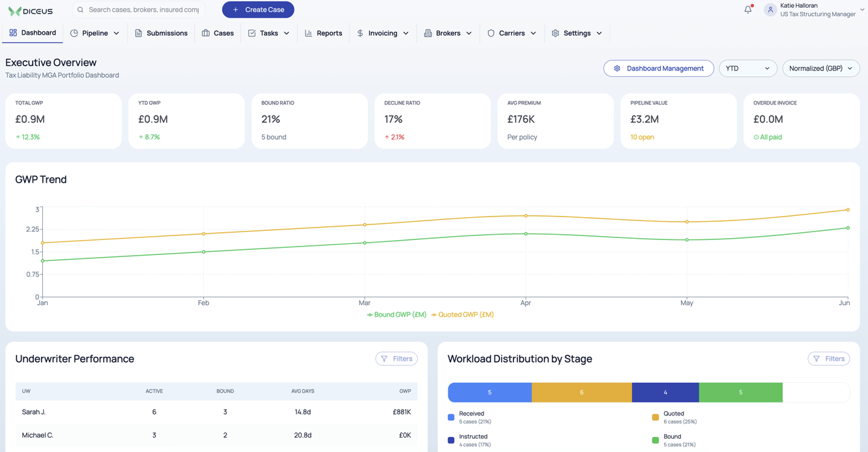Click the Jun data point on Bound GWP line
Viewport: 868px width, 452px height.
pyautogui.click(x=848, y=228)
